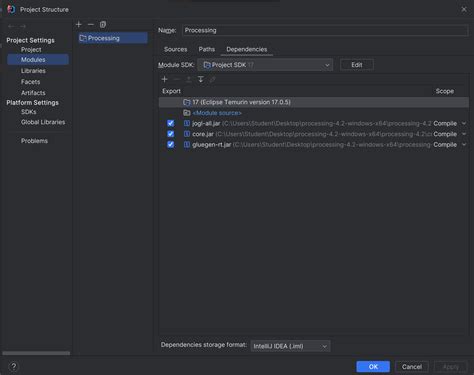Screen dimensions: 474x375
Task: Click the Export column header
Action: [x=171, y=91]
